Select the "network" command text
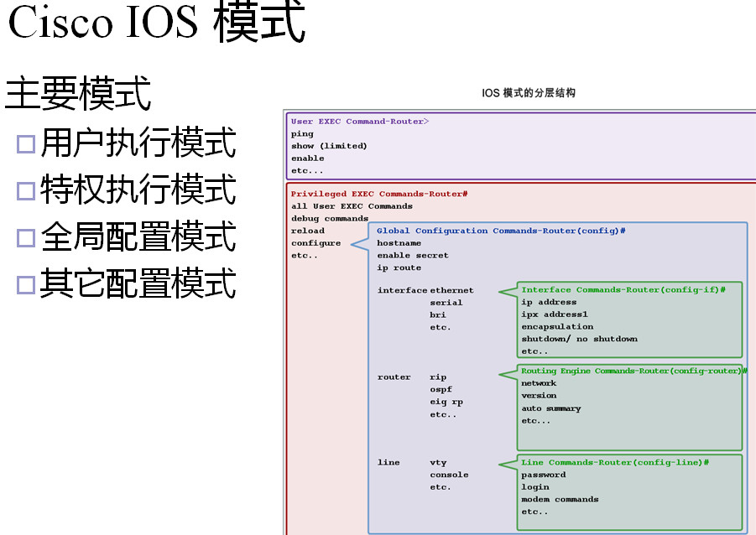Screen dimensions: 756x535 539,383
